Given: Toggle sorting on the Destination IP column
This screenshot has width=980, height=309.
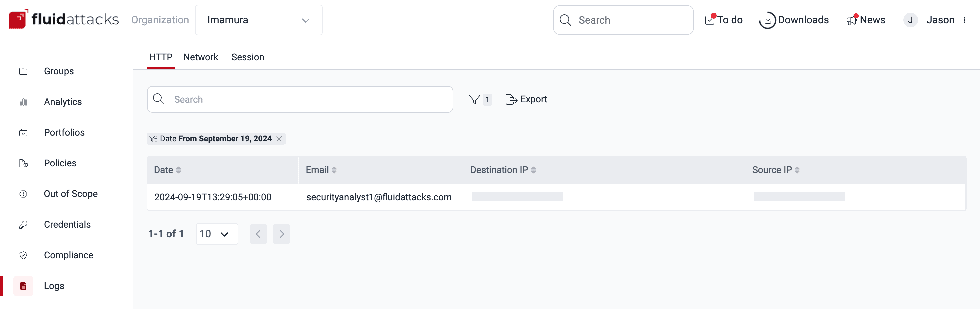Looking at the screenshot, I should pyautogui.click(x=534, y=170).
